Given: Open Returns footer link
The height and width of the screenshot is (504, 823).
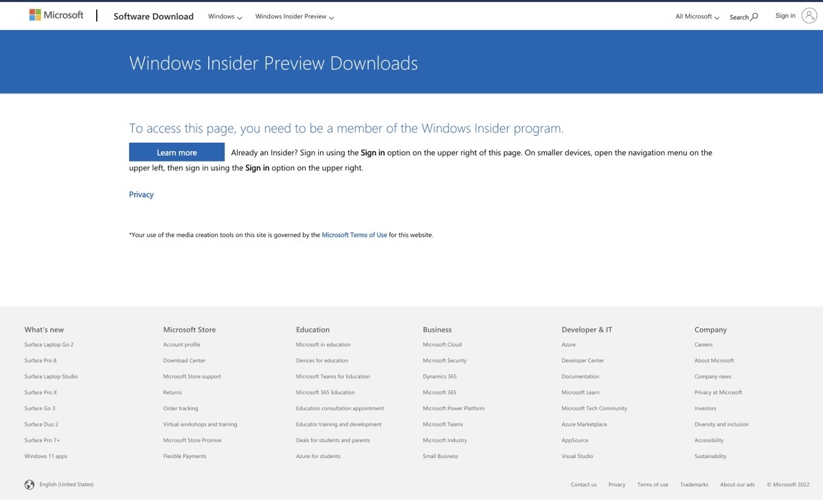Looking at the screenshot, I should point(172,392).
